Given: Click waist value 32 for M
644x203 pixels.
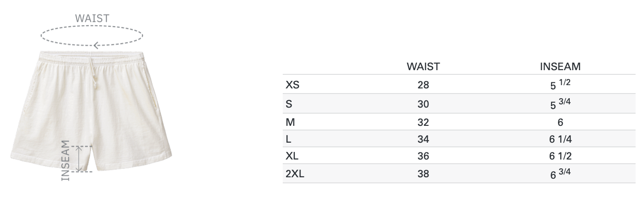Looking at the screenshot, I should 423,123.
